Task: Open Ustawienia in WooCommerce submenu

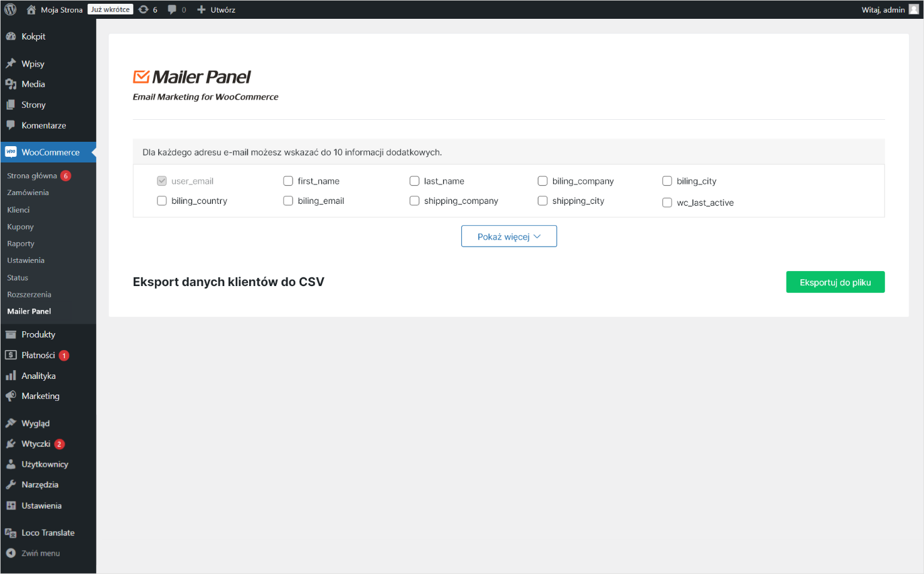Action: [26, 260]
